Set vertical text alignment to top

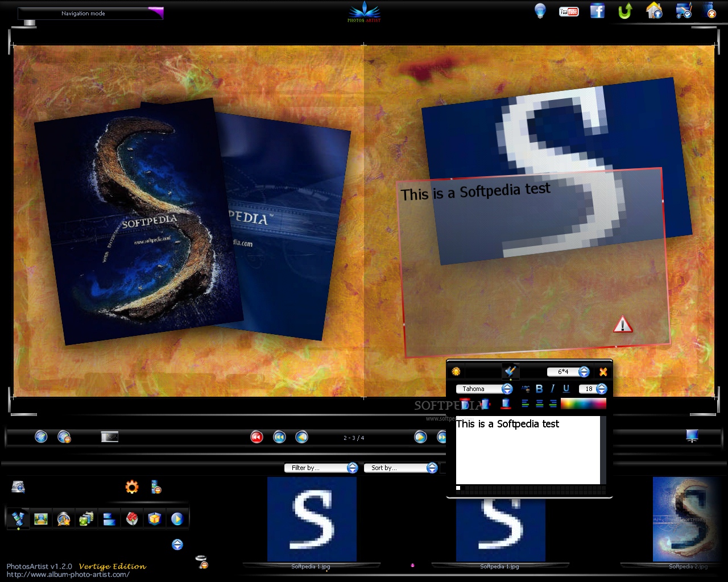coord(465,404)
